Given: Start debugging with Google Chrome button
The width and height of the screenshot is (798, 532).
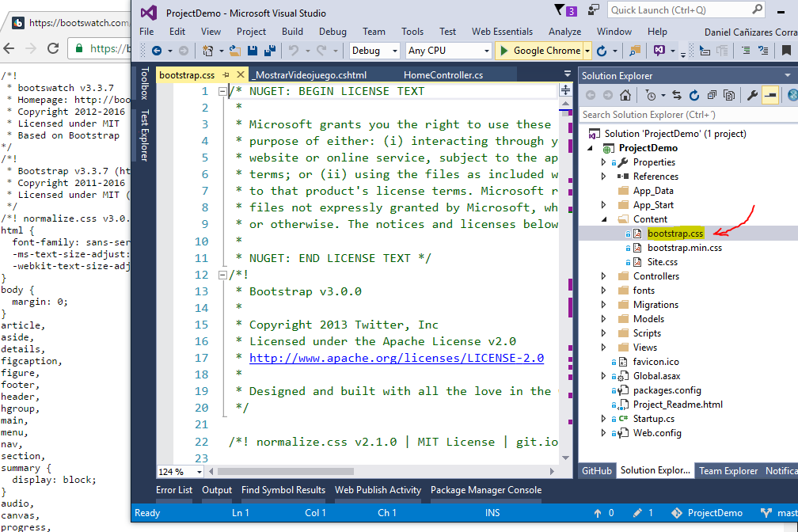Looking at the screenshot, I should point(539,51).
